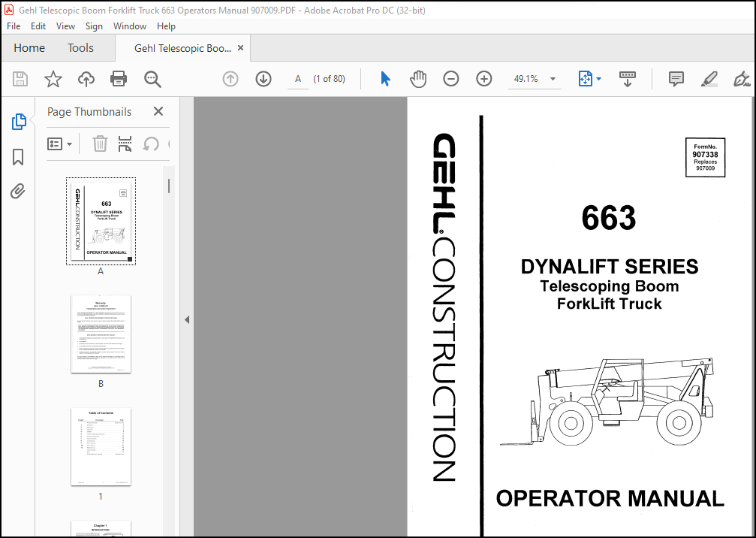
Task: Select page A cover thumbnail
Action: (x=101, y=221)
